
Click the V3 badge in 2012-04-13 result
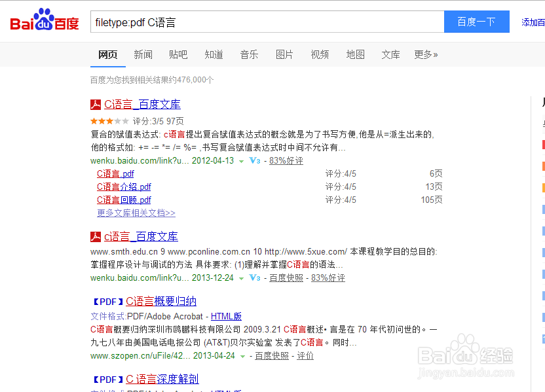(x=255, y=161)
